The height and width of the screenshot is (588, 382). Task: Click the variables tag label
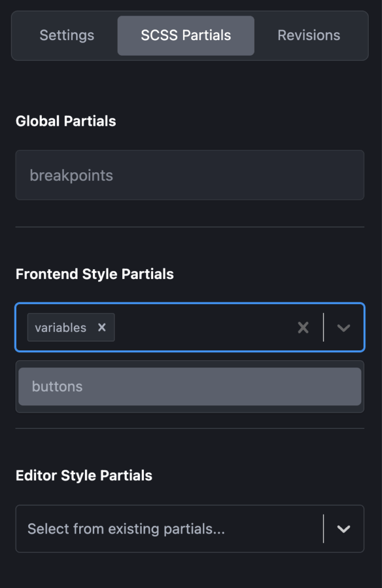pyautogui.click(x=60, y=327)
